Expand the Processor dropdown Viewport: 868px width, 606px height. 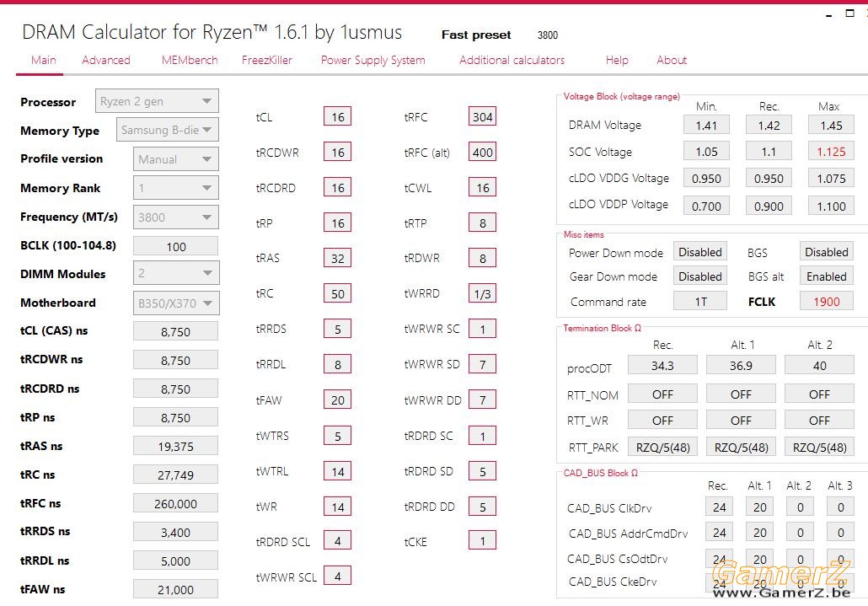click(x=157, y=101)
